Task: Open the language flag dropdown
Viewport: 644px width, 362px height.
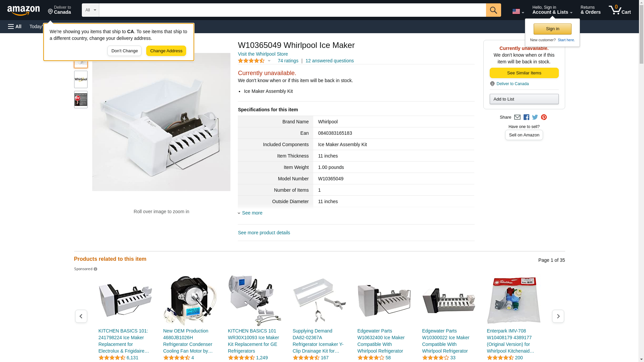Action: click(518, 11)
